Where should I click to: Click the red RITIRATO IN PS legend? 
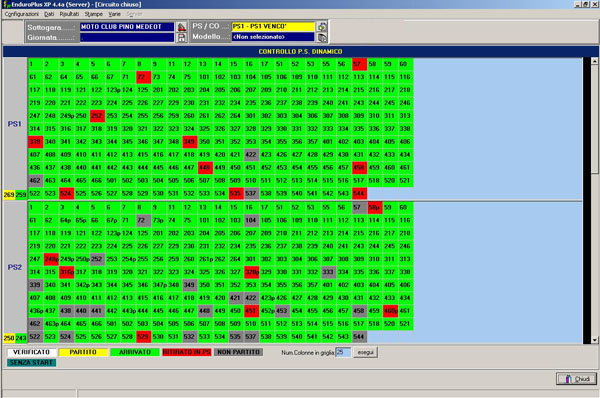pos(186,352)
